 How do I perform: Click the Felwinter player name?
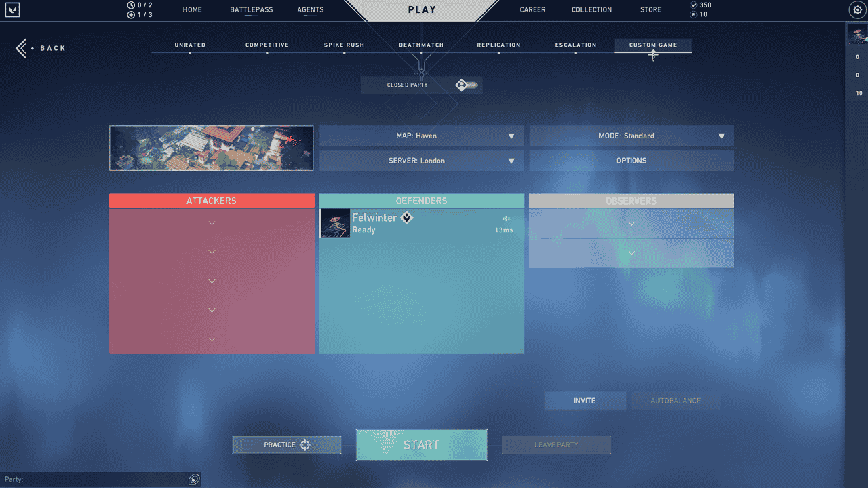374,218
